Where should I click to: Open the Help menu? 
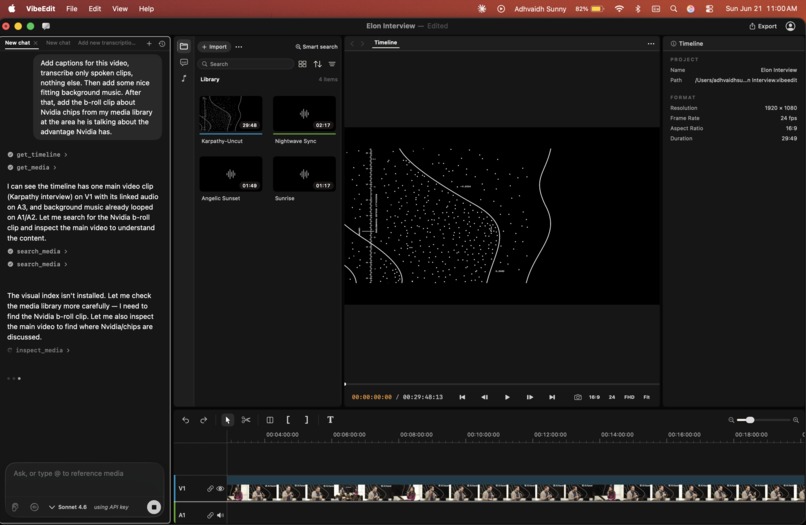point(146,9)
